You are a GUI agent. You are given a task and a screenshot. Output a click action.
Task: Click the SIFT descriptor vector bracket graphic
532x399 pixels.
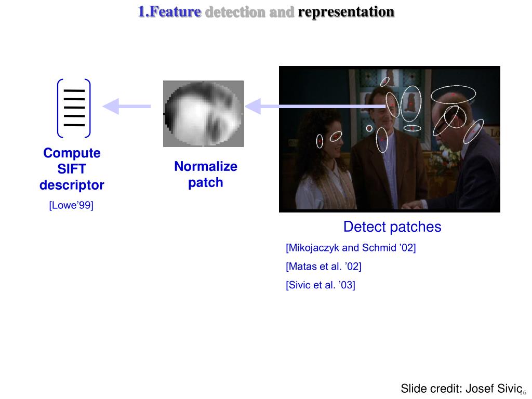pos(74,108)
